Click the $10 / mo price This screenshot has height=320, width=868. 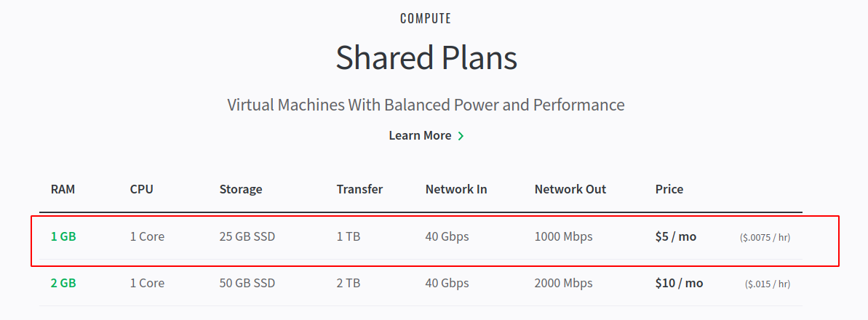click(x=680, y=283)
